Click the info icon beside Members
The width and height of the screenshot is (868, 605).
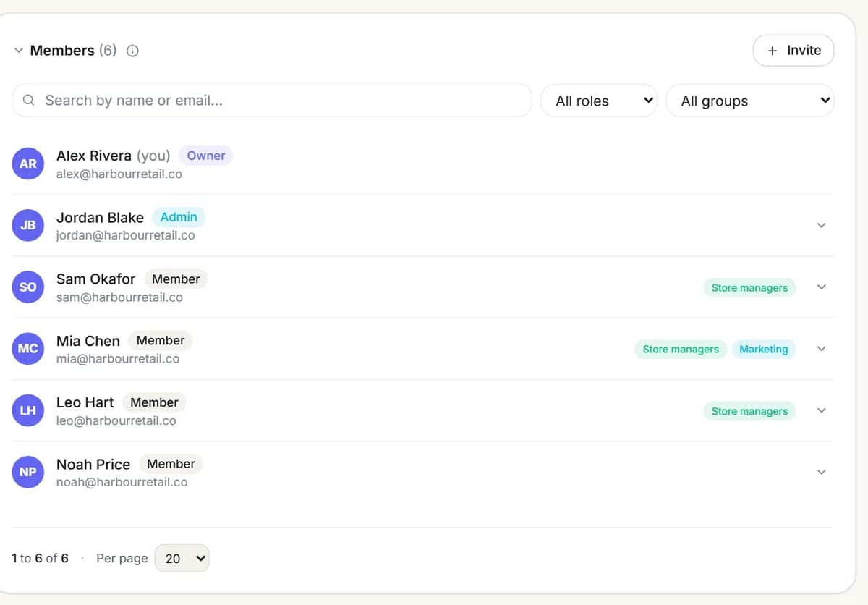coord(132,51)
